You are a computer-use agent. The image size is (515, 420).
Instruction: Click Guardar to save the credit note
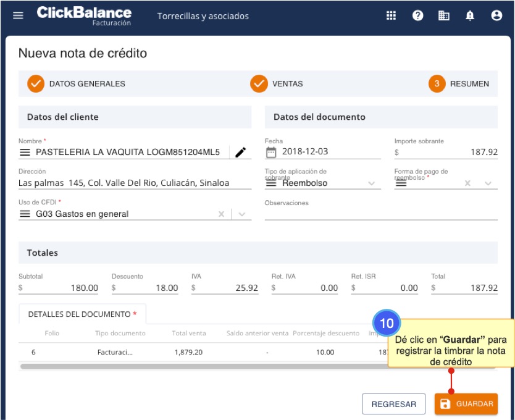click(466, 404)
